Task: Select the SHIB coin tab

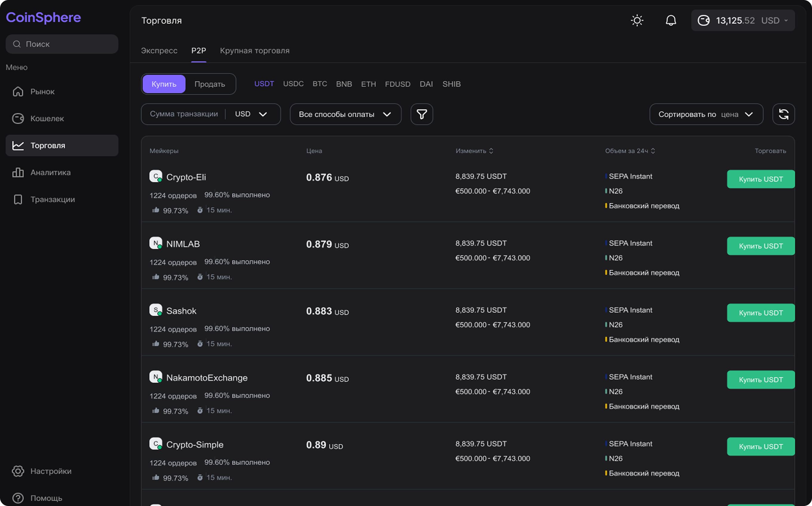Action: (x=451, y=84)
